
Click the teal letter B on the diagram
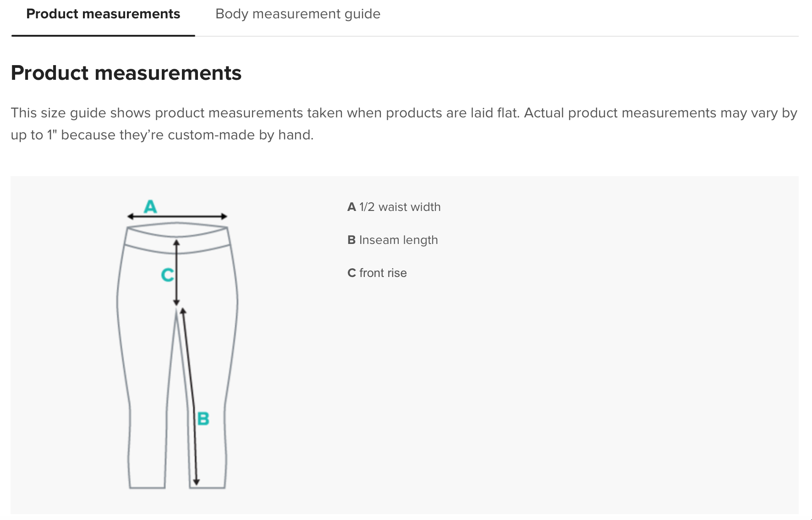203,419
